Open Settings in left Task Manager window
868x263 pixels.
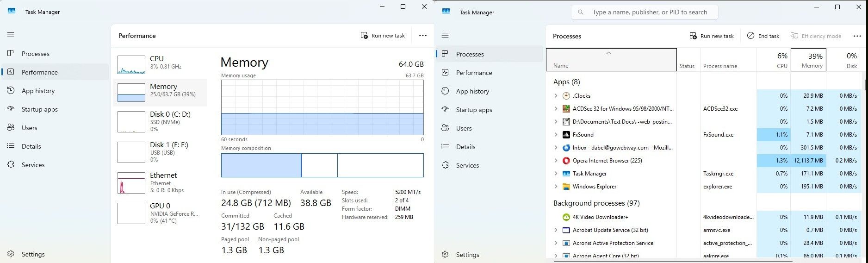point(56,254)
